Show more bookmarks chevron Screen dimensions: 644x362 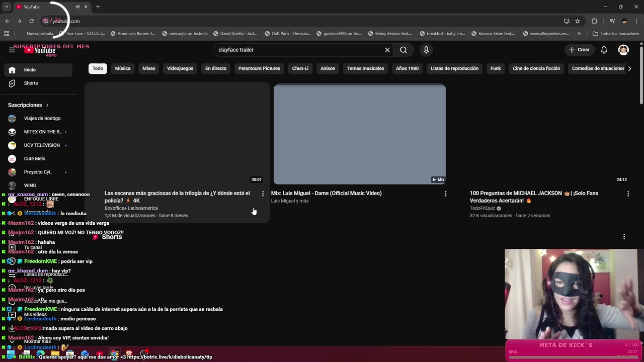(579, 34)
